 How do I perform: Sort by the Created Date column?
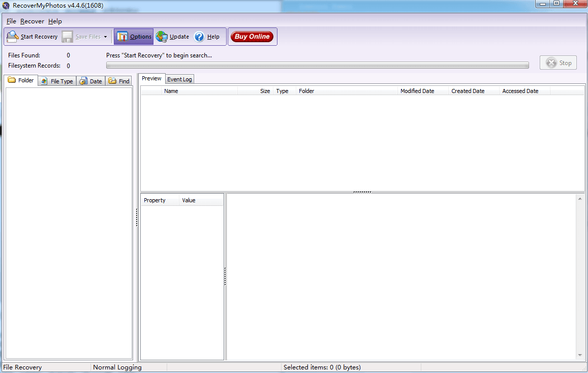474,91
